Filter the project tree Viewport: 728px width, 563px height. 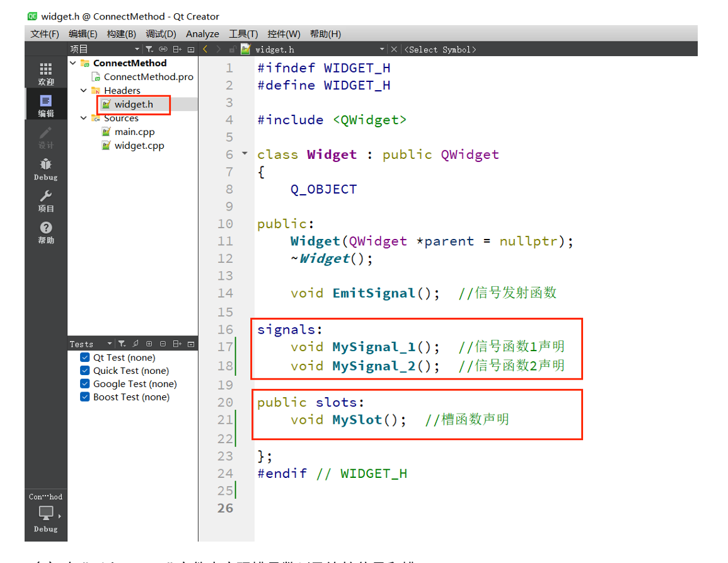click(149, 49)
